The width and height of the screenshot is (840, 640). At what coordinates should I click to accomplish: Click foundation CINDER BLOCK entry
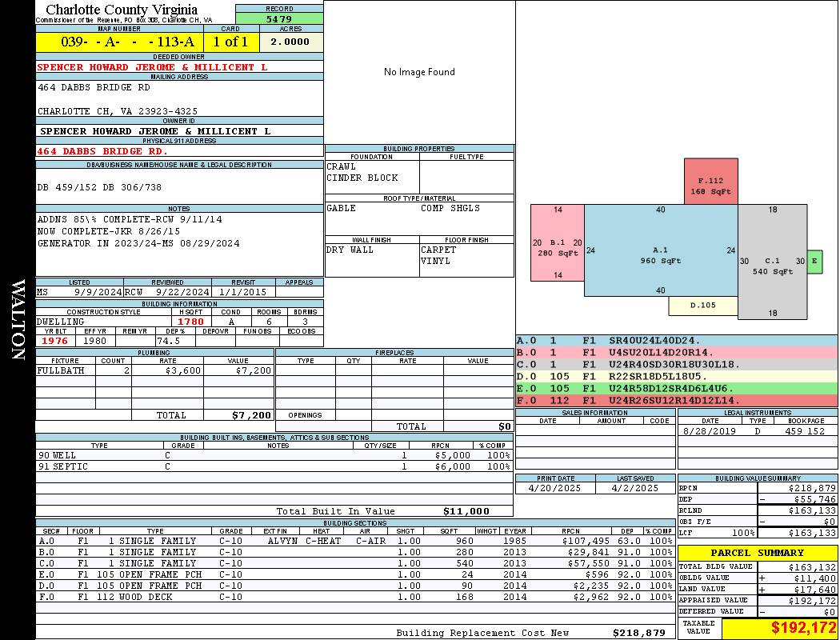tap(362, 178)
